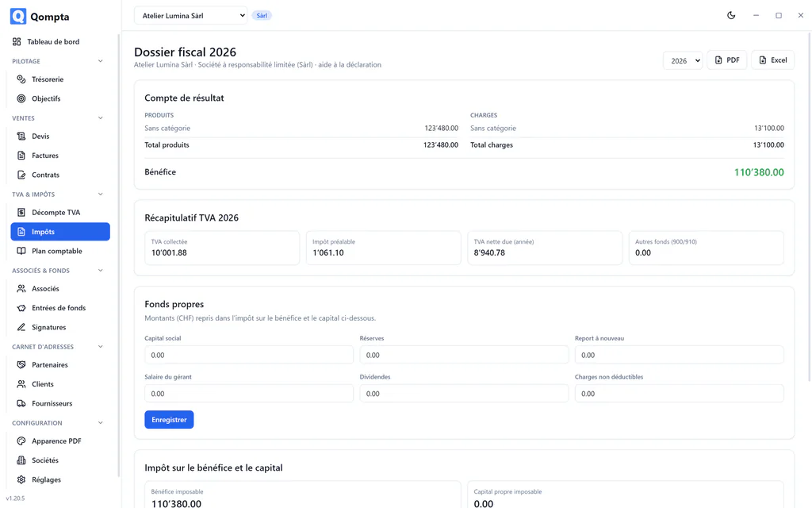Click the Signatures pen icon
Viewport: 812px width, 508px height.
(21, 327)
